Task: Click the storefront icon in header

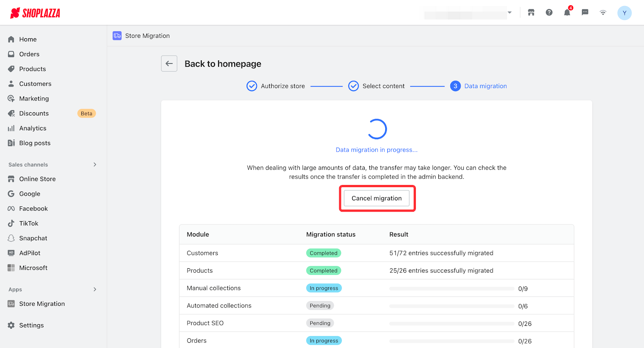Action: (x=531, y=12)
